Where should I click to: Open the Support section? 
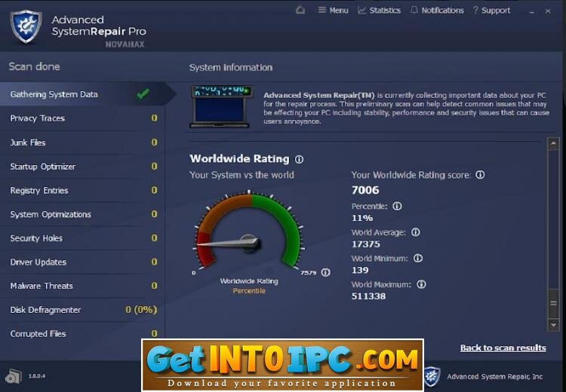point(491,11)
